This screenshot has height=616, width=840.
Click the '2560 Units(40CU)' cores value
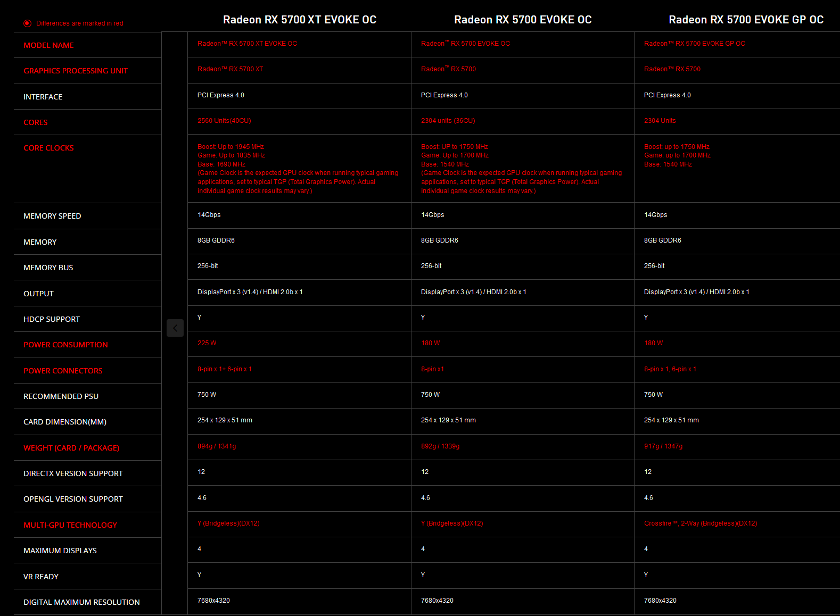pos(224,121)
